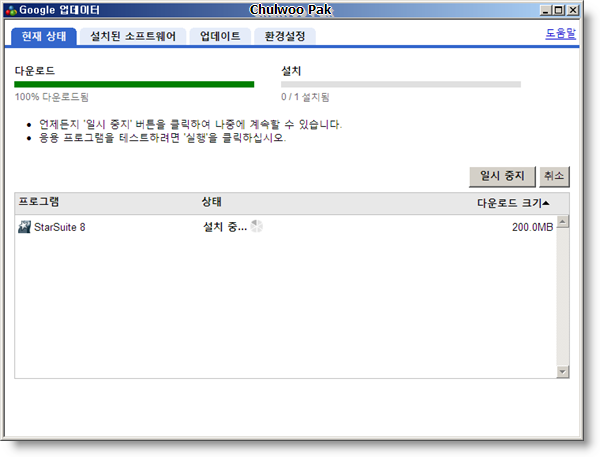This screenshot has height=457, width=600.
Task: Sort by 다운로드 크기 column header
Action: click(x=513, y=203)
